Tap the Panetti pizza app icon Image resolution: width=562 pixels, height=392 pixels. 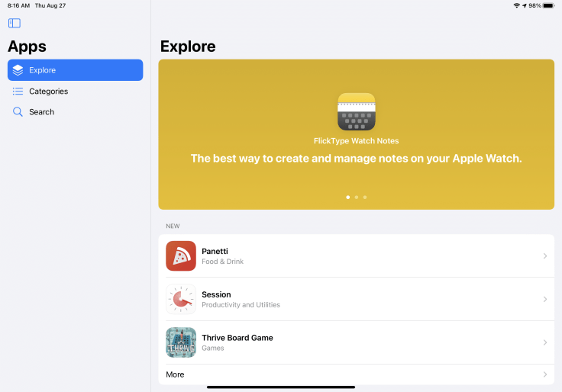tap(181, 256)
